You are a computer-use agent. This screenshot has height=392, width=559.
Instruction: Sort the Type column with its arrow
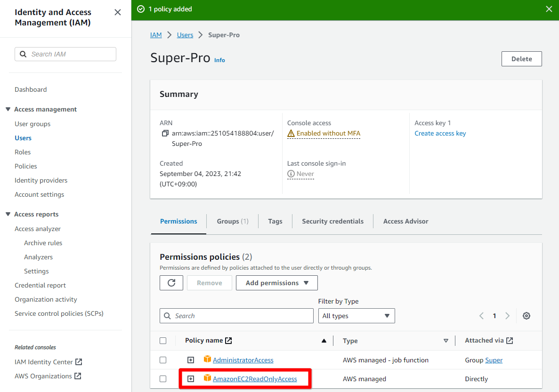point(446,341)
